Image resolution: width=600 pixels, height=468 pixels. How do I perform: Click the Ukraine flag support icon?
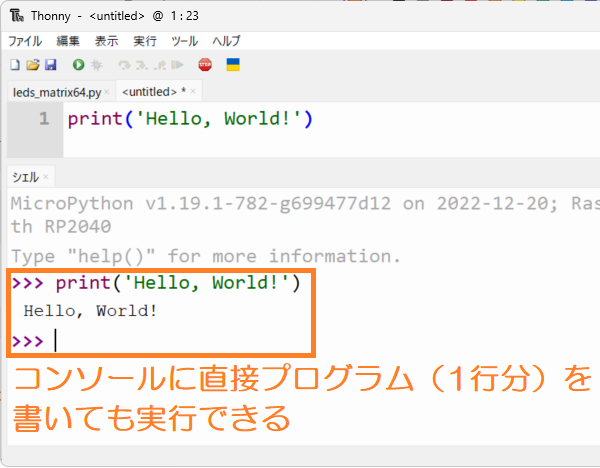[233, 65]
